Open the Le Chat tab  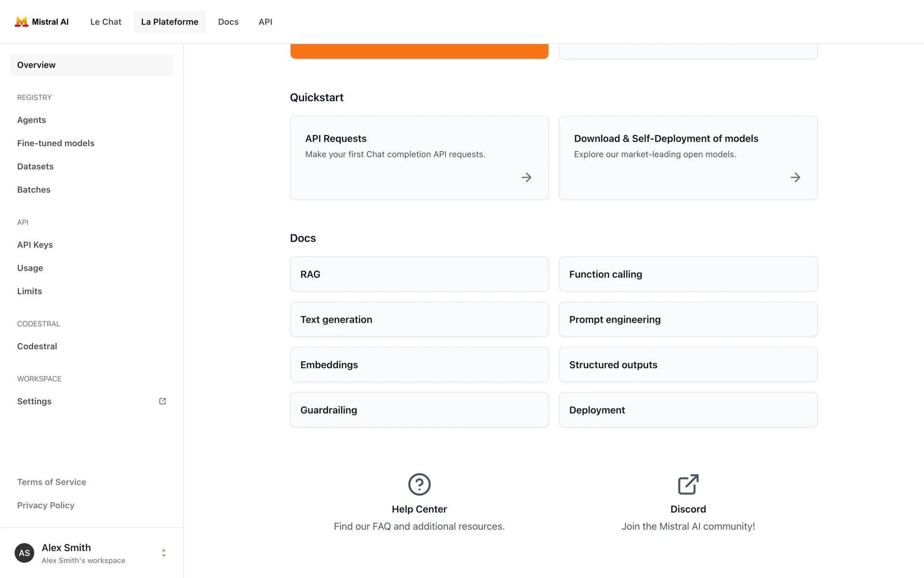[x=105, y=22]
